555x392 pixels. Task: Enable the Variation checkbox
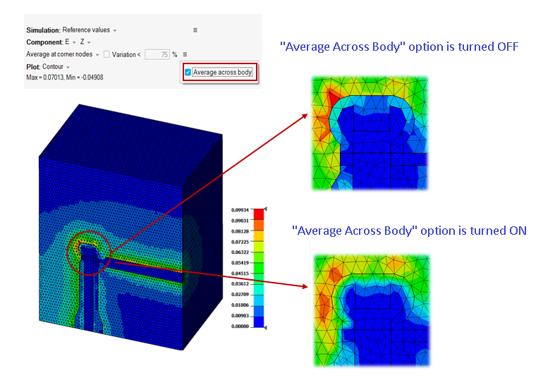[106, 54]
